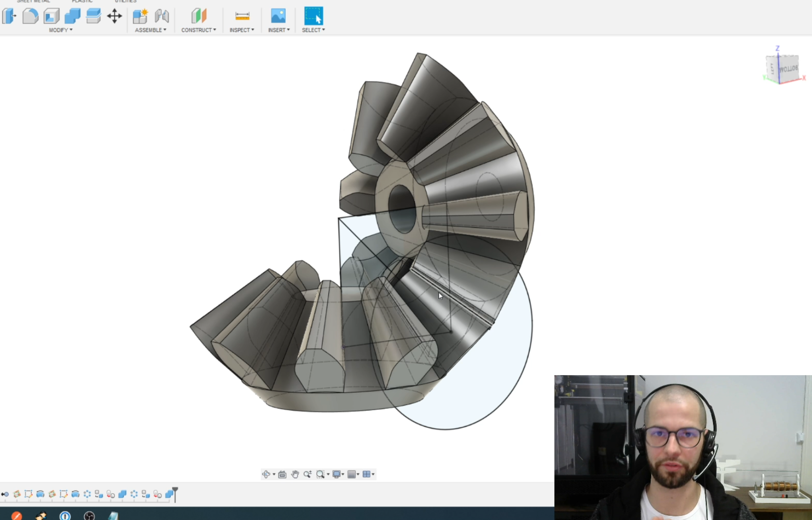Create a New Component from Assemble
The image size is (812, 520).
(140, 16)
